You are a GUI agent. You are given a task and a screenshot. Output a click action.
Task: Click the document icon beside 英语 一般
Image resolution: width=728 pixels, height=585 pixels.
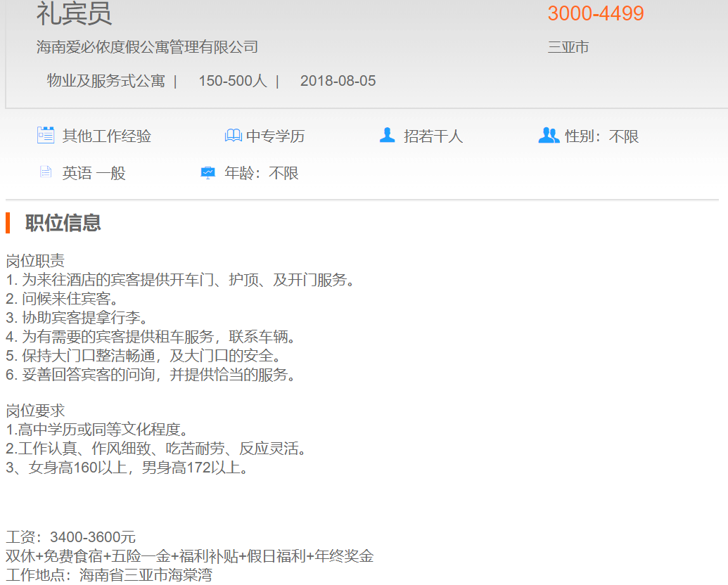click(x=46, y=172)
